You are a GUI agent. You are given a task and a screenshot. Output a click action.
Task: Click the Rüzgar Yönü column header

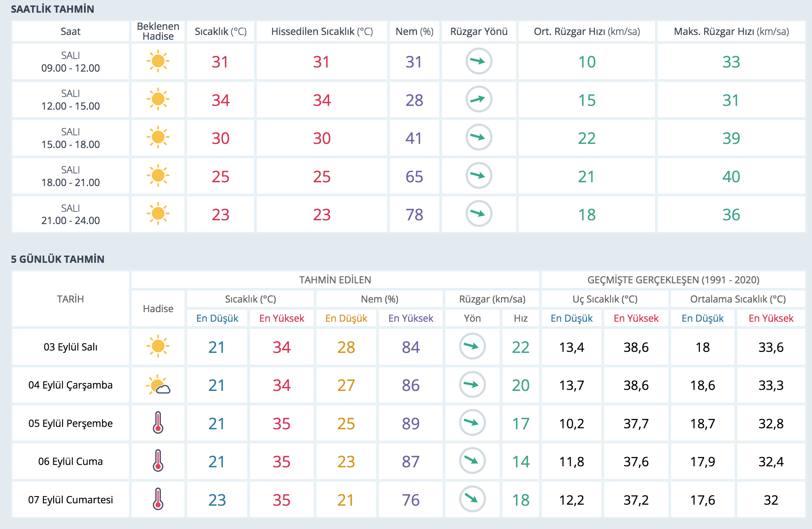pos(479,32)
